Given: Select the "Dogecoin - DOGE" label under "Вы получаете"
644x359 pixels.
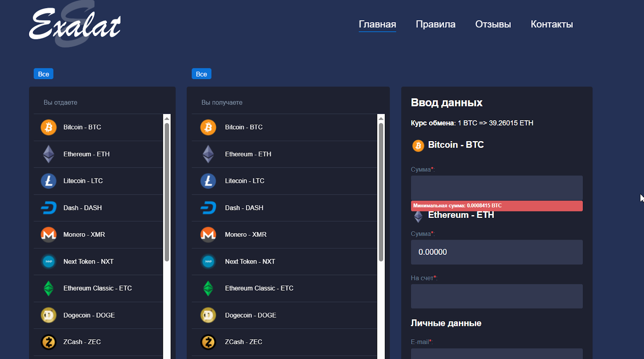Looking at the screenshot, I should 251,315.
